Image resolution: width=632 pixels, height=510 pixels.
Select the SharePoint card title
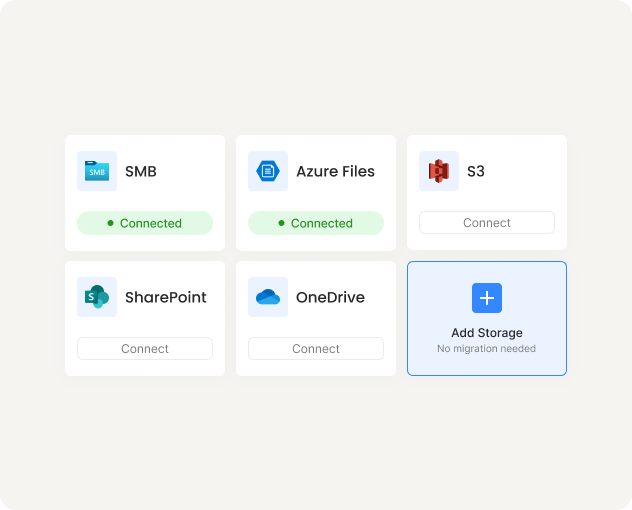tap(166, 297)
